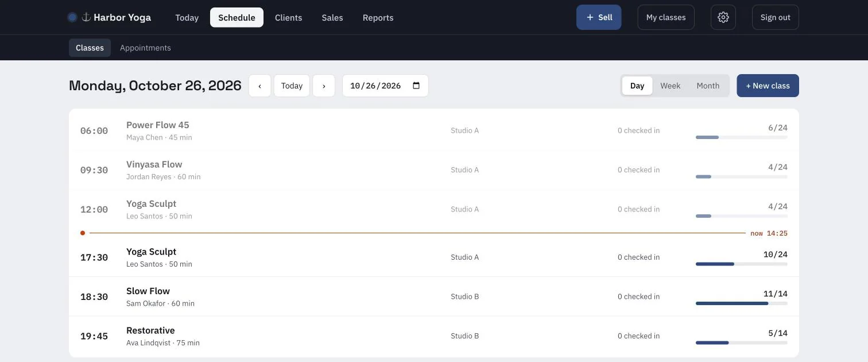
Task: Open the Today nav tab
Action: [187, 17]
